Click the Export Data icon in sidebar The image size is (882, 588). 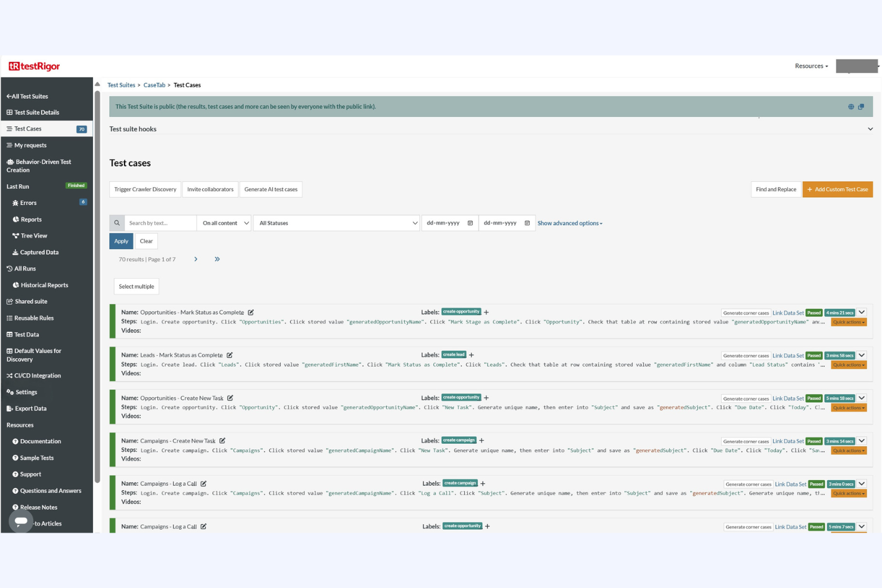coord(9,408)
